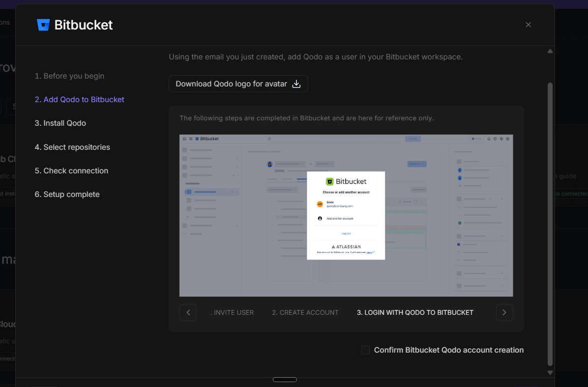Select 3. Login with Qodo to Bitbucket slide

click(x=415, y=312)
